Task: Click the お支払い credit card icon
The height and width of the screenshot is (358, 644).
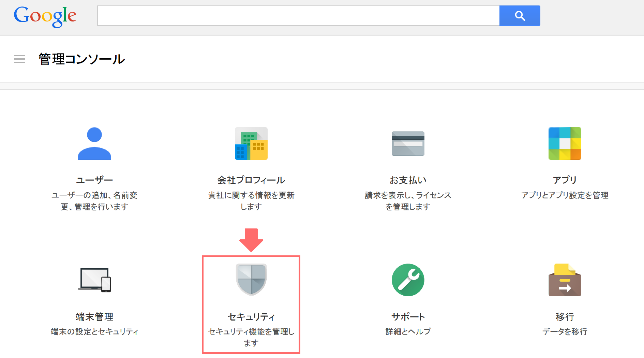Action: pos(408,144)
